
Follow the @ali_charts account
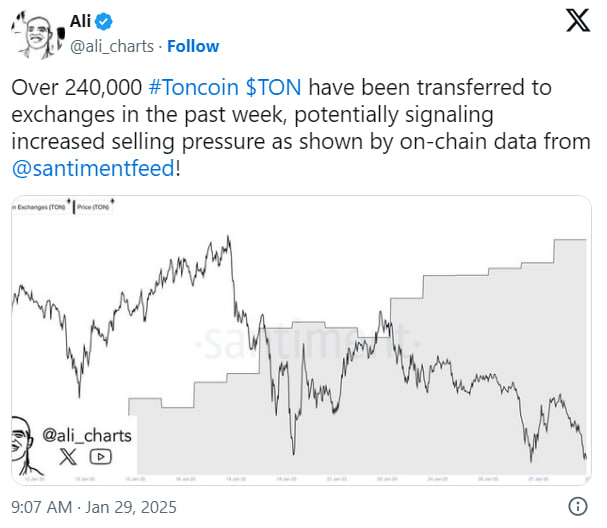tap(193, 46)
